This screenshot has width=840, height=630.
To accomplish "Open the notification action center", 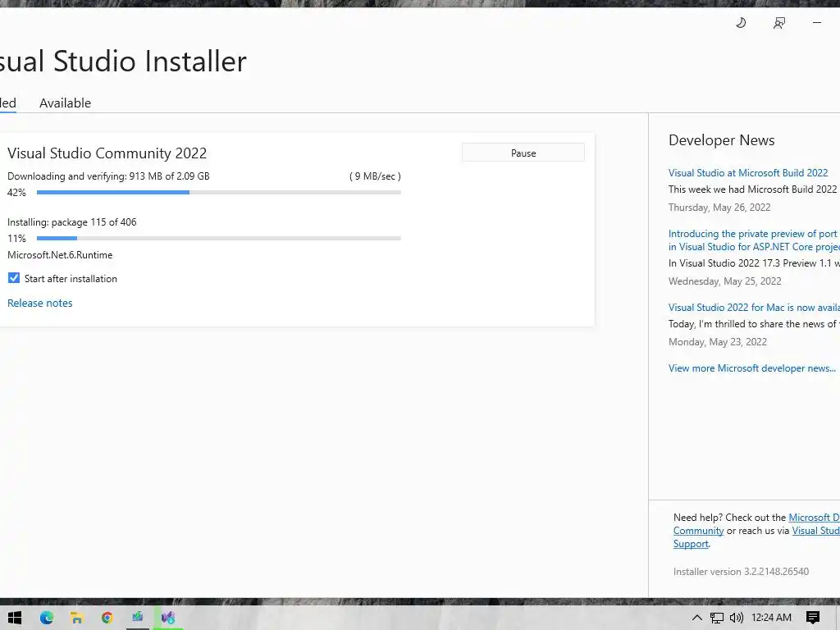I will [x=813, y=618].
